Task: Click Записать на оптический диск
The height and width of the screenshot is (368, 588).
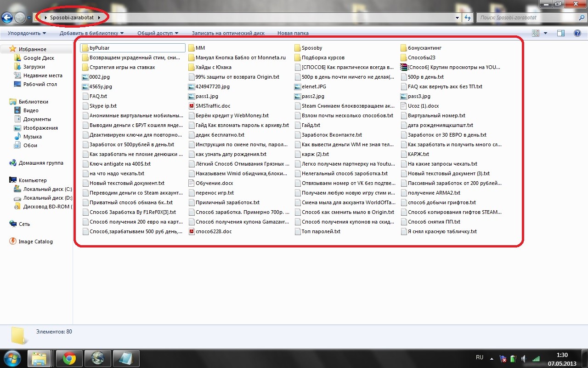Action: pyautogui.click(x=228, y=33)
